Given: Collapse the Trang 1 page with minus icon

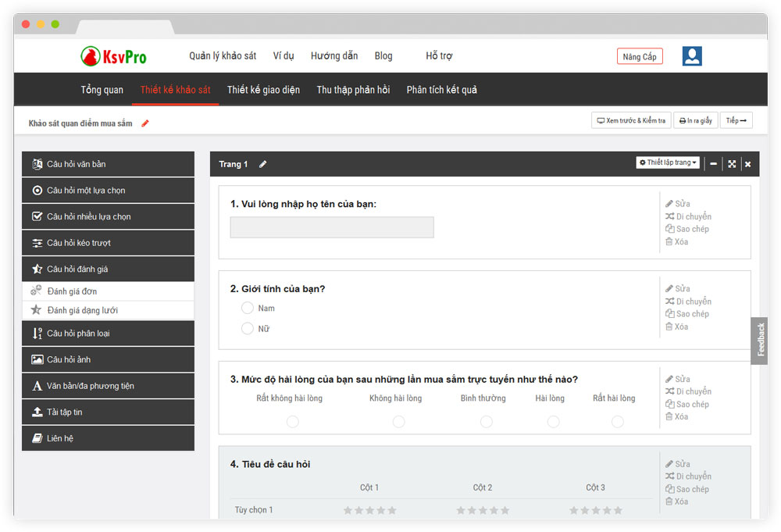Looking at the screenshot, I should (x=713, y=164).
